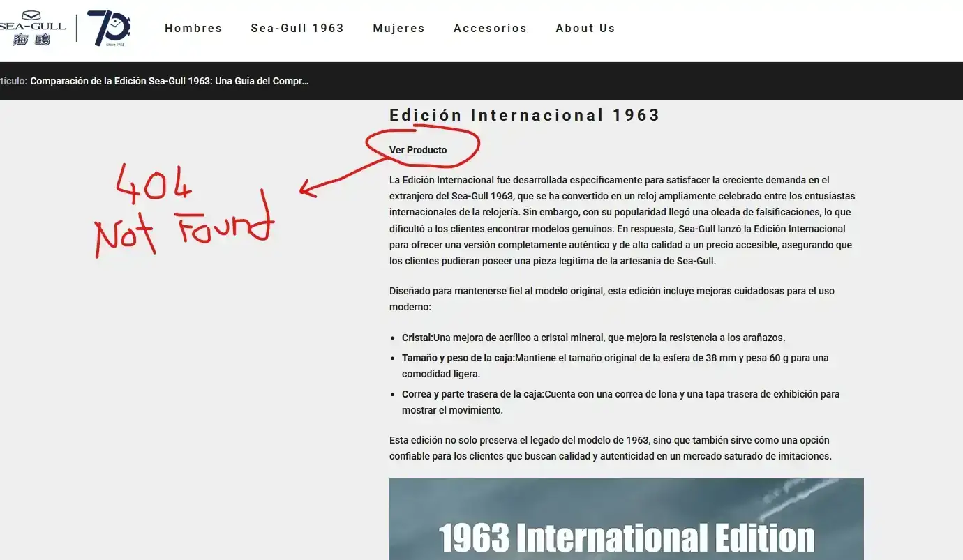Go to the Sea-Gull 1963 menu item
This screenshot has width=963, height=560.
[x=297, y=29]
